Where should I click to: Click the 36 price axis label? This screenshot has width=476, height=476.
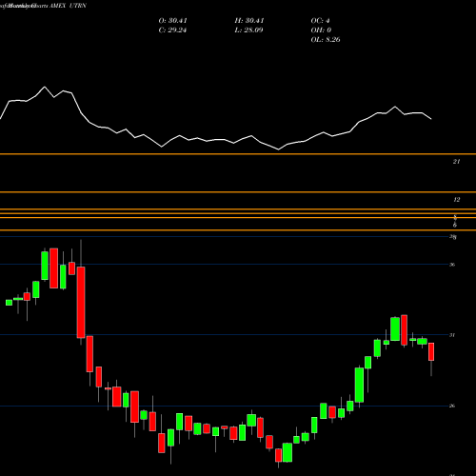(452, 265)
